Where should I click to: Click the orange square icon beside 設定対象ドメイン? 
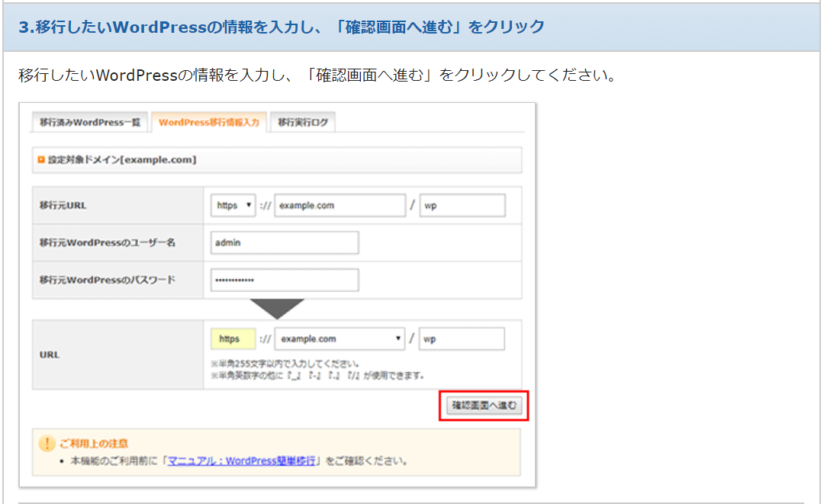(x=41, y=160)
